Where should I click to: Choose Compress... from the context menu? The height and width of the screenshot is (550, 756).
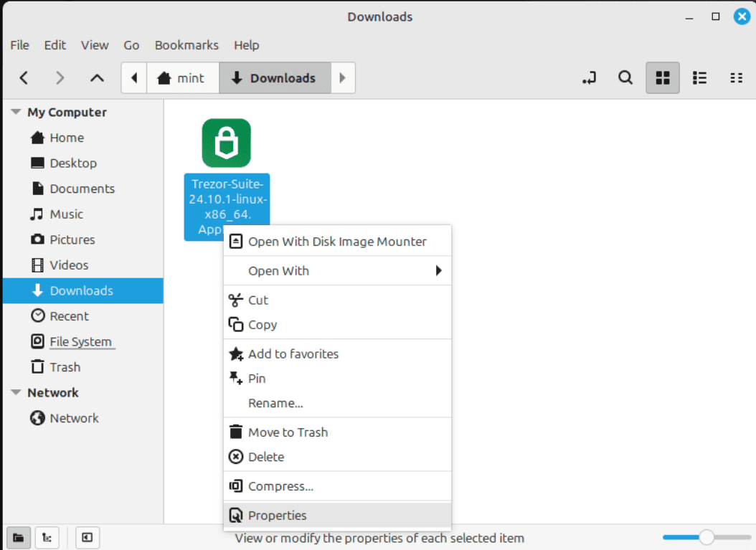click(x=338, y=486)
